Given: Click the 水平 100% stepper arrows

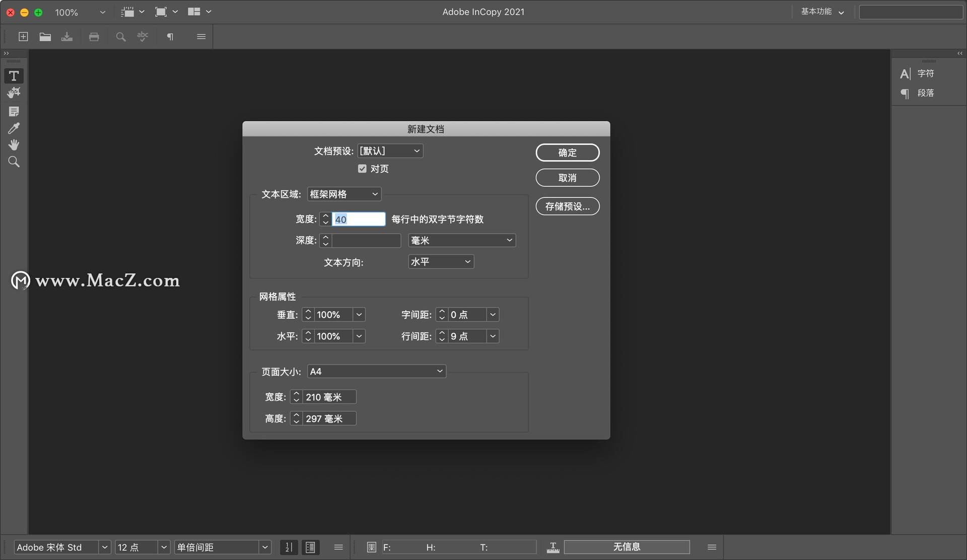Looking at the screenshot, I should point(308,336).
